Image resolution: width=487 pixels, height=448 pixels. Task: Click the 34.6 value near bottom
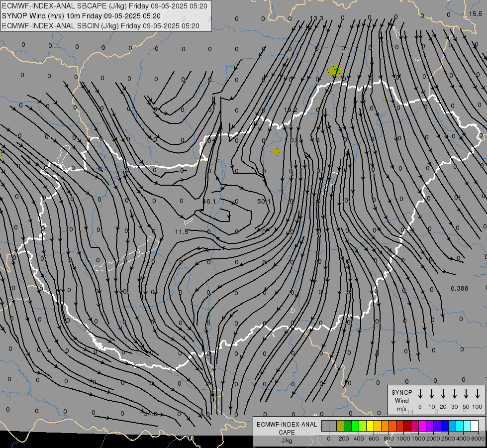[x=151, y=414]
